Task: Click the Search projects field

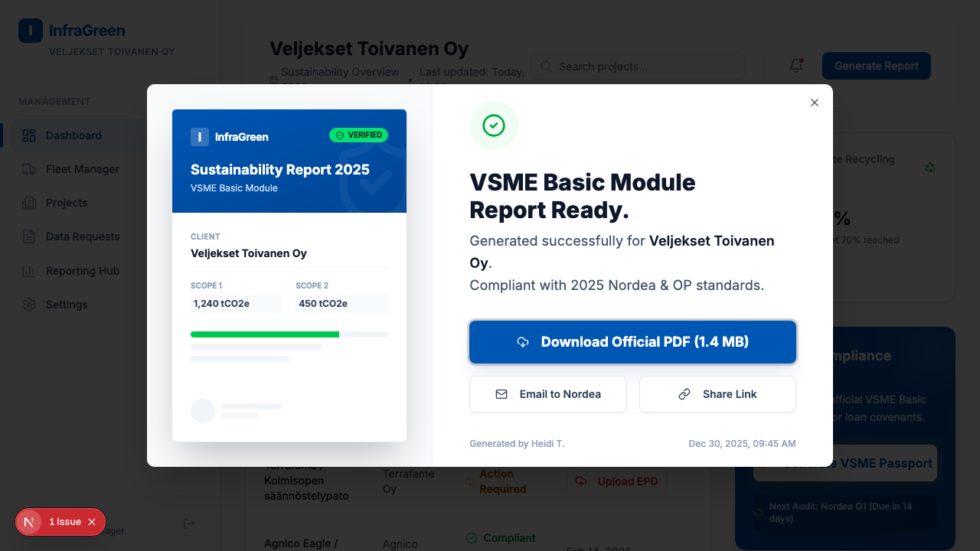Action: [638, 67]
